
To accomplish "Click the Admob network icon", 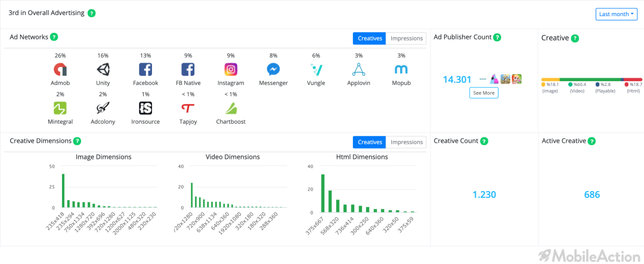I will coord(60,69).
